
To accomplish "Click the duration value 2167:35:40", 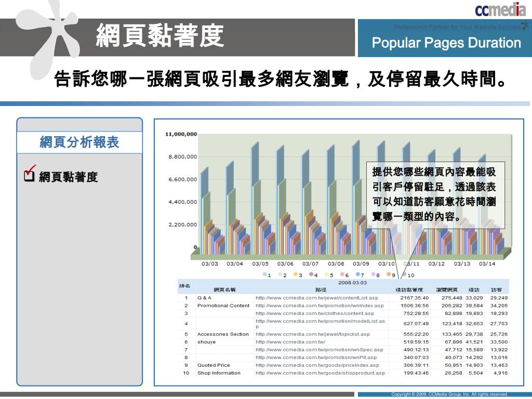I will pos(414,298).
